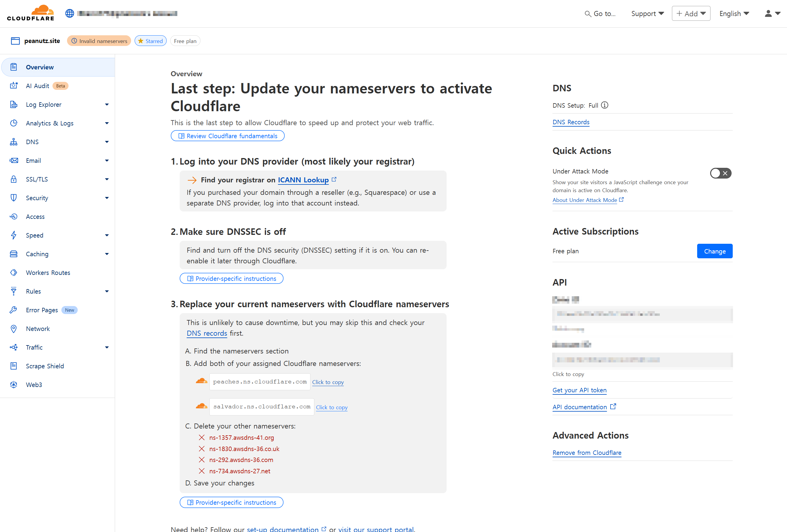The height and width of the screenshot is (532, 787).
Task: Click the AI Audit sidebar icon
Action: click(x=14, y=86)
